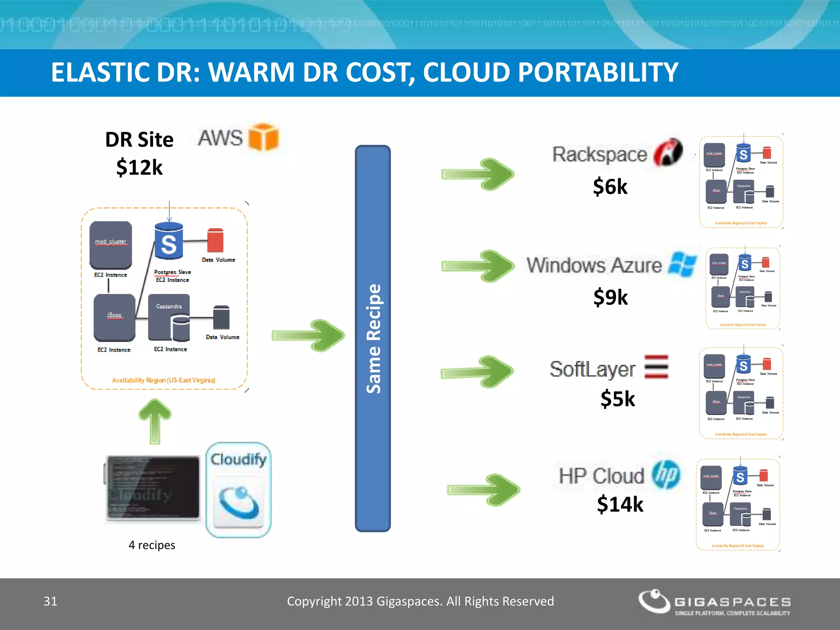Click the HP Cloud architecture diagram thumbnail
Viewport: 840px width, 630px height.
[x=737, y=504]
